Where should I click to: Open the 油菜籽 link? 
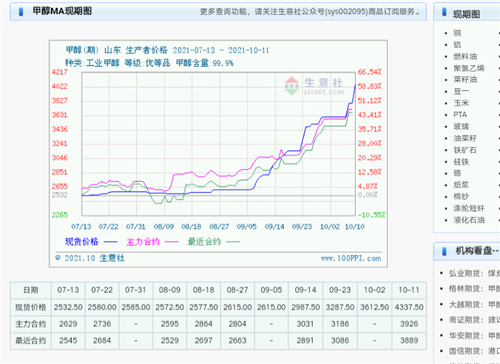click(x=465, y=138)
